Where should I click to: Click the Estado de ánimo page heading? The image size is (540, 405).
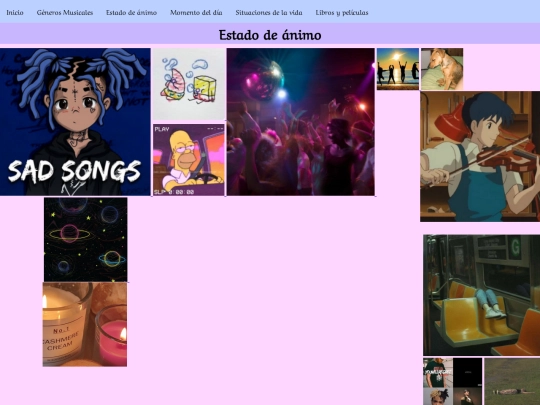pyautogui.click(x=270, y=35)
